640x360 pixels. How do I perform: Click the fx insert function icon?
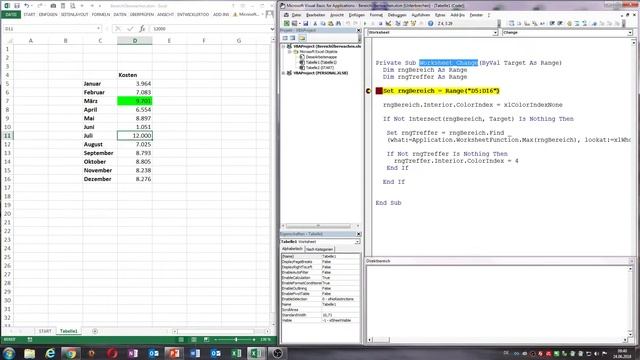tap(142, 29)
